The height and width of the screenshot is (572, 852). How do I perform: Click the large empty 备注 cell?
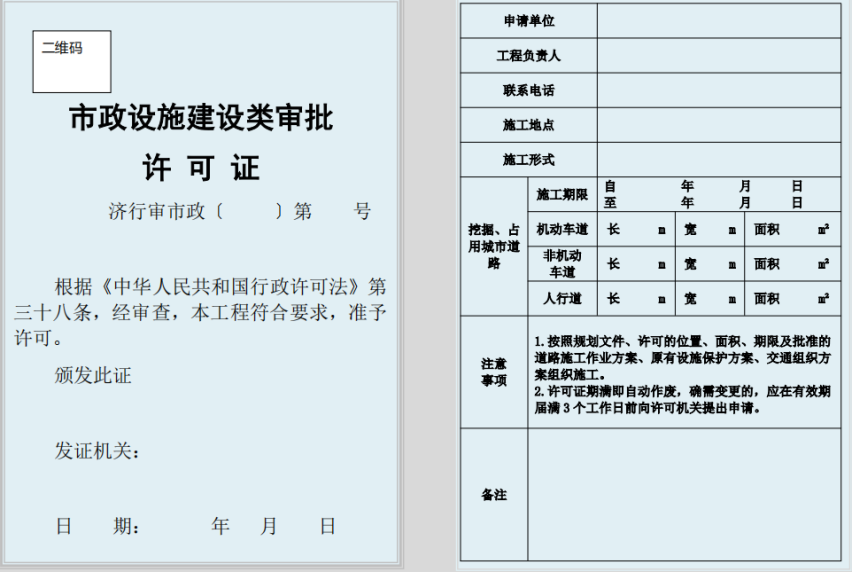[x=683, y=494]
